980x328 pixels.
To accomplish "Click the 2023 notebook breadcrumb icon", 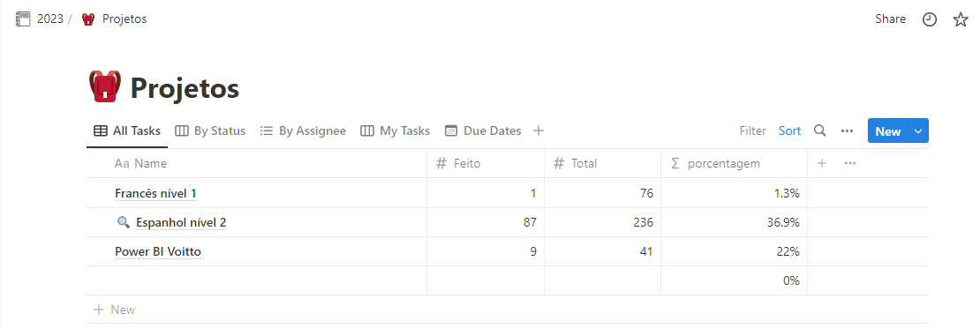I will point(22,19).
